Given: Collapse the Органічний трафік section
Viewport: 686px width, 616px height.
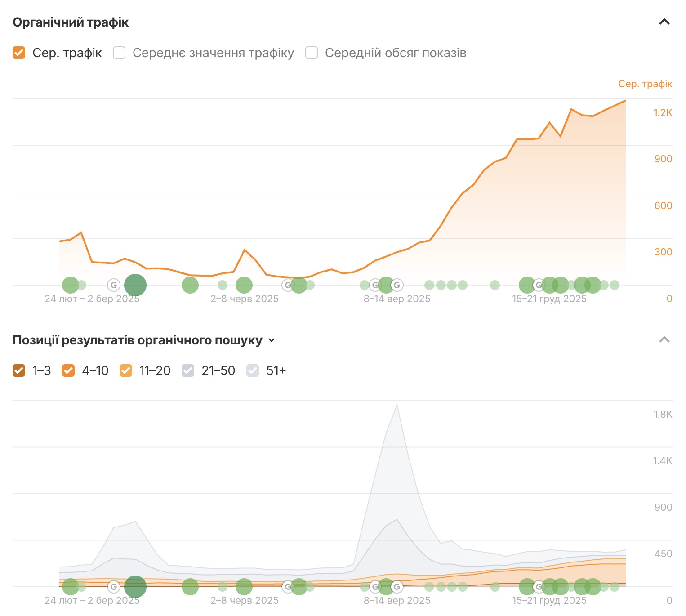Looking at the screenshot, I should (664, 22).
